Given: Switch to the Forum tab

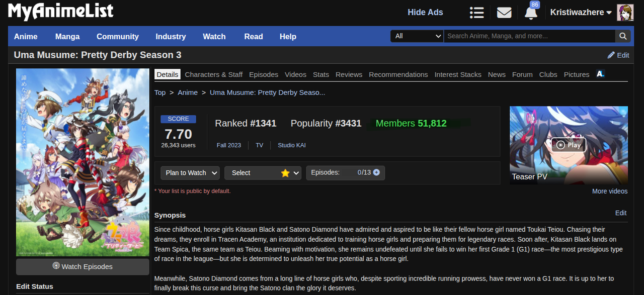Looking at the screenshot, I should tap(522, 74).
